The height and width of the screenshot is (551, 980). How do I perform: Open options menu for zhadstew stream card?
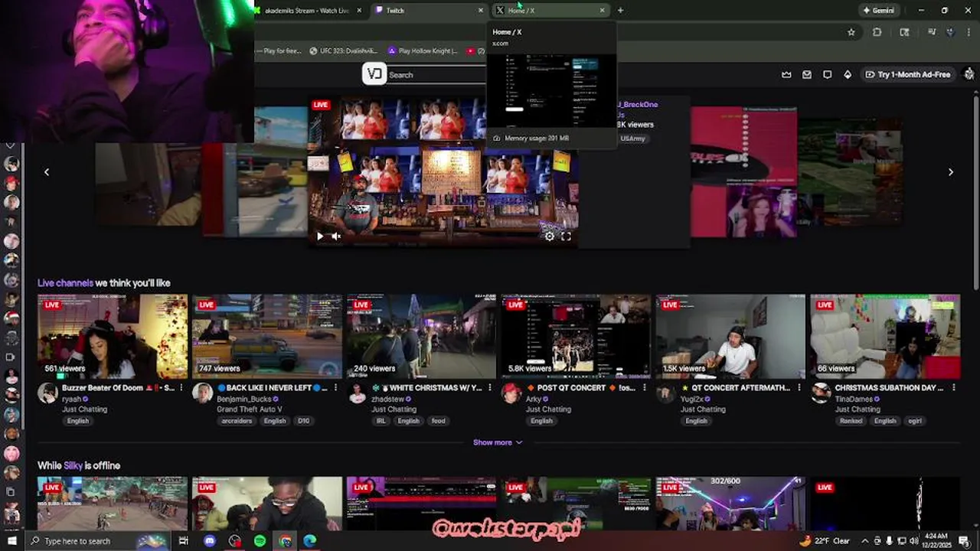490,388
